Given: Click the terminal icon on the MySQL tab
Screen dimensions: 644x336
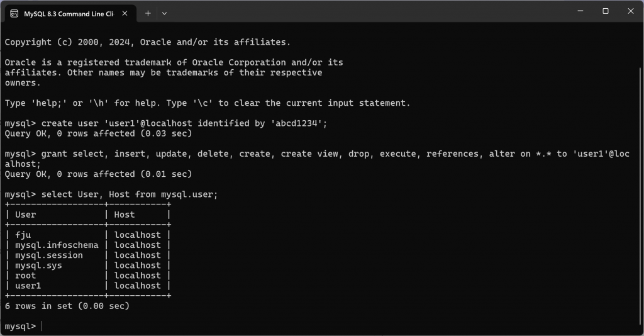Looking at the screenshot, I should (14, 14).
